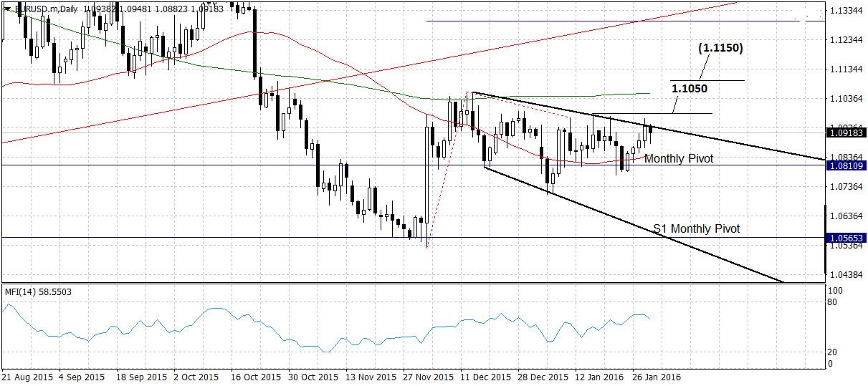Click the small triangle beside the EURUSD title
The height and width of the screenshot is (386, 868).
coord(8,7)
